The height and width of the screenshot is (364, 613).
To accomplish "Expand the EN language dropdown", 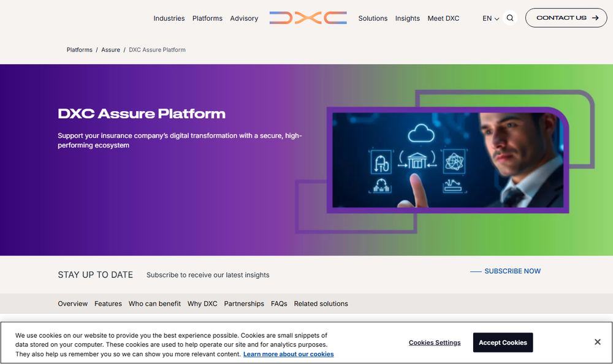I will 490,18.
